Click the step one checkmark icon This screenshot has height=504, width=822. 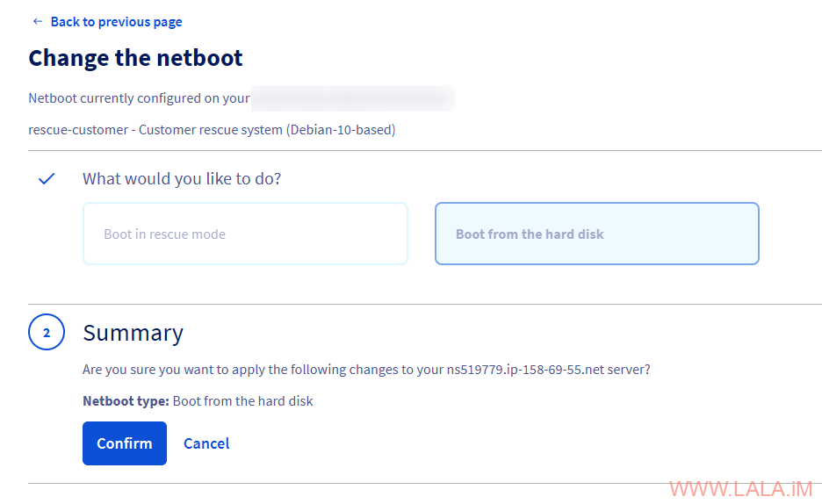47,179
